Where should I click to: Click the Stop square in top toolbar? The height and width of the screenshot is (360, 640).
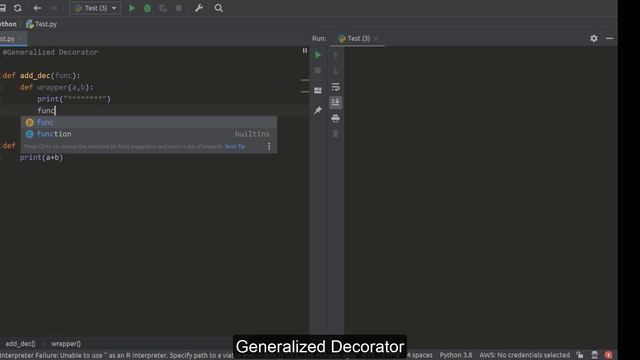[178, 8]
